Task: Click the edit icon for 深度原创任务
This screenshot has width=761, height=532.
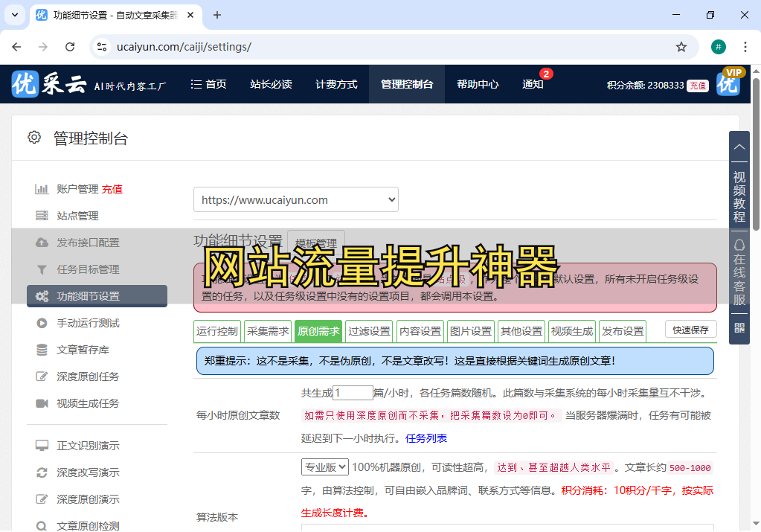Action: click(x=42, y=376)
